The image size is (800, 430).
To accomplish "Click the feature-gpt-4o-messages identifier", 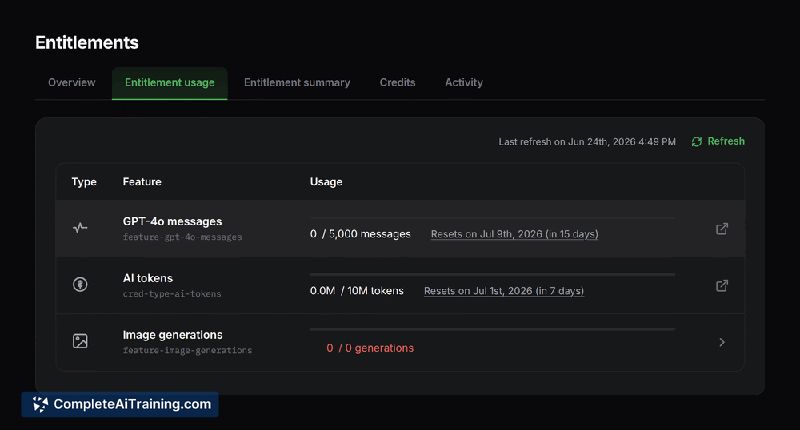I will [182, 237].
